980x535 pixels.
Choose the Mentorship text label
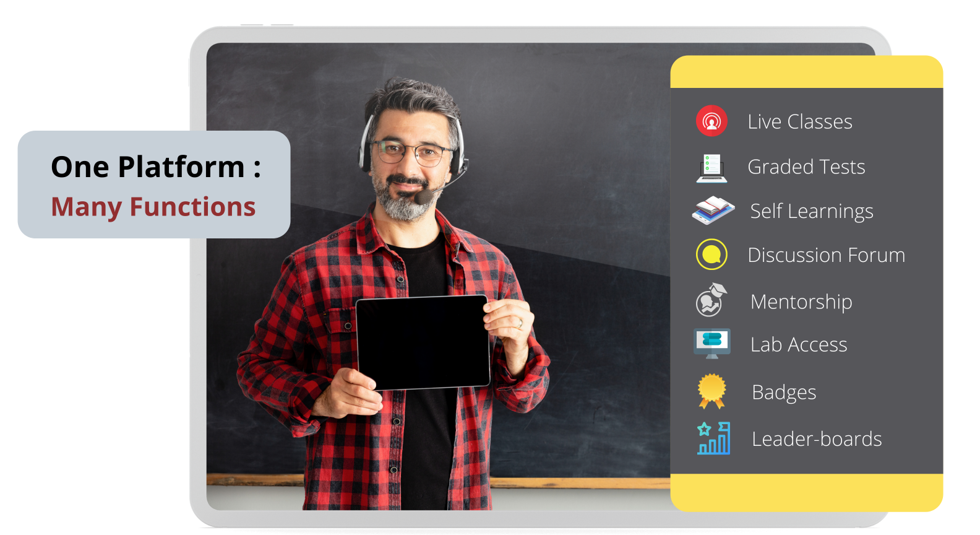tap(801, 302)
